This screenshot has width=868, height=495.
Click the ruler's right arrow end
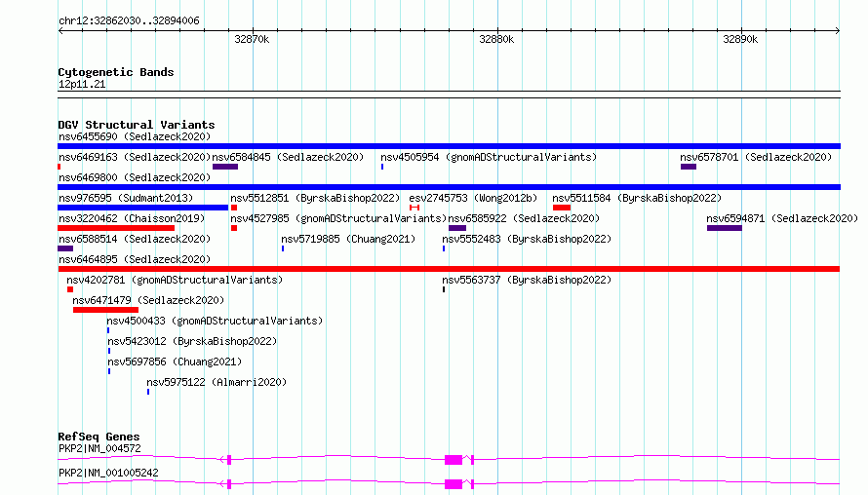838,31
